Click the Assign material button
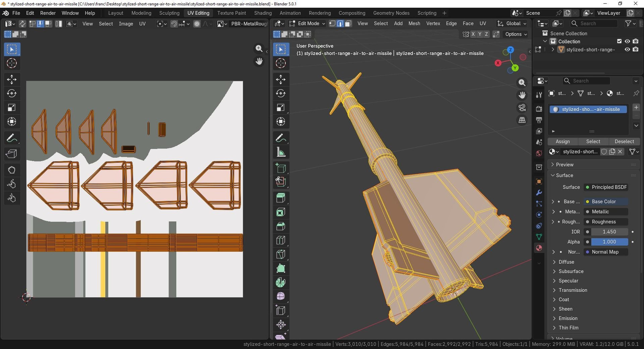The width and height of the screenshot is (644, 349). tap(562, 142)
